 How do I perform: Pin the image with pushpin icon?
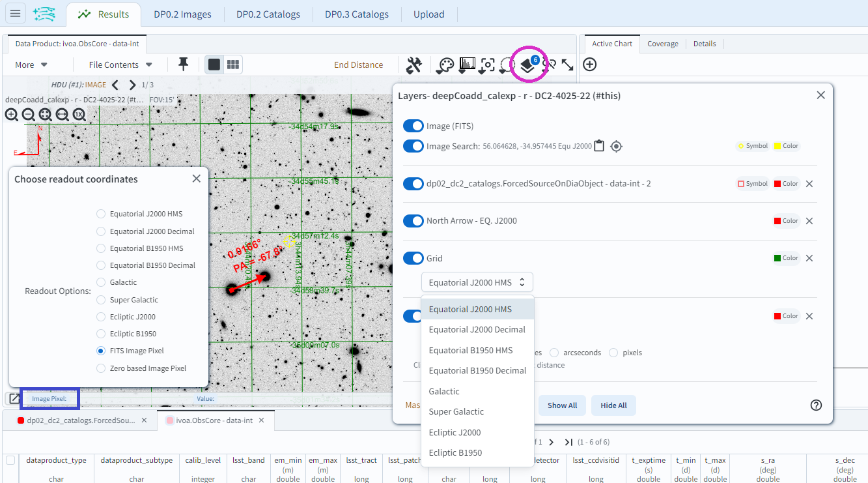coord(184,64)
